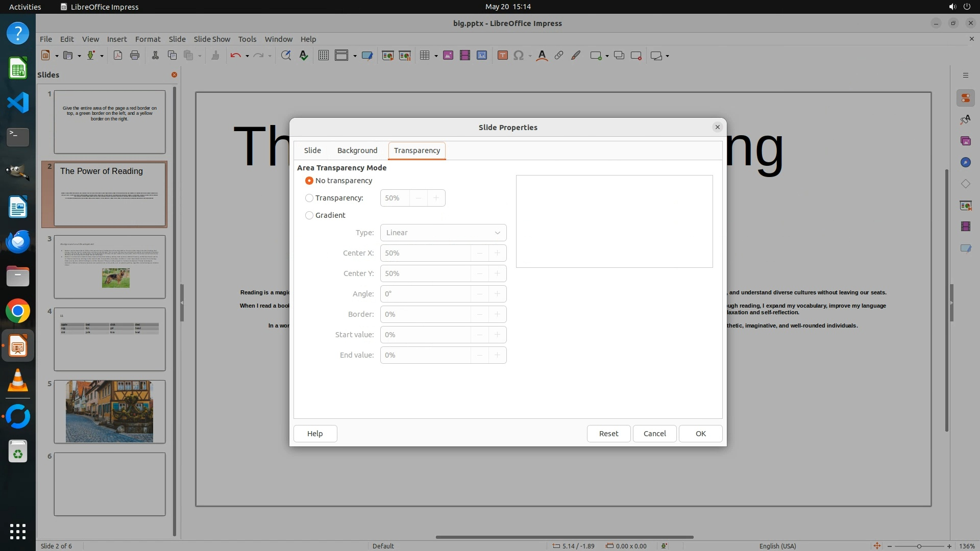Click the Reset button

point(608,434)
